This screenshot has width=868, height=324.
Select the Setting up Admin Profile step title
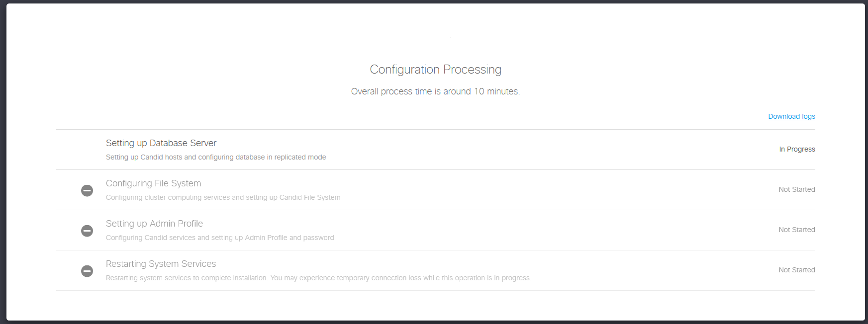154,224
